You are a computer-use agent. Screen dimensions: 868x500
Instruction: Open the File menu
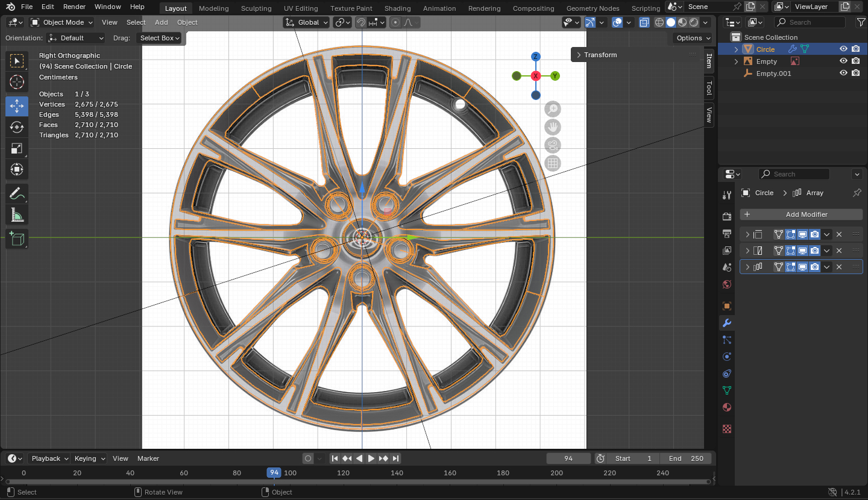tap(27, 7)
